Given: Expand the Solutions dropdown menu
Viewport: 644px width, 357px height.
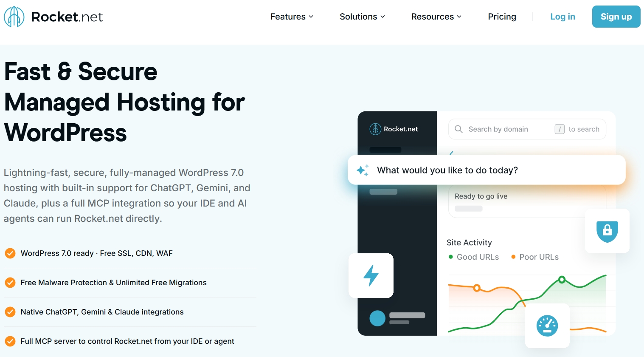Looking at the screenshot, I should tap(362, 17).
